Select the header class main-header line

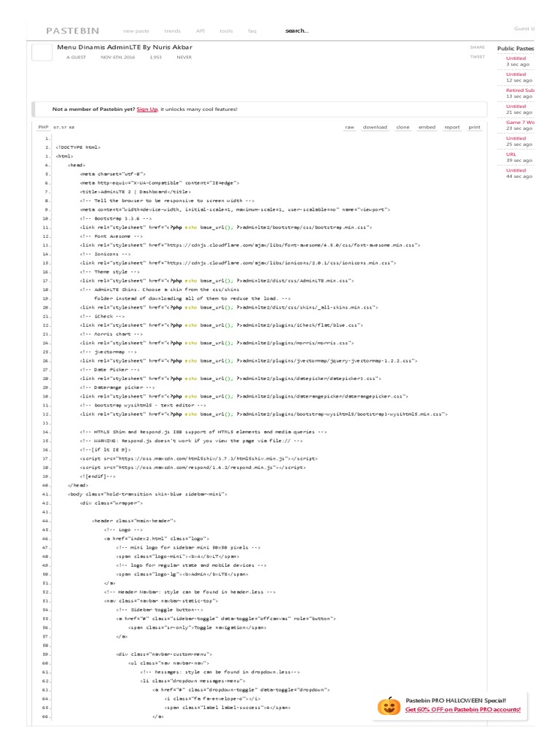click(x=134, y=521)
